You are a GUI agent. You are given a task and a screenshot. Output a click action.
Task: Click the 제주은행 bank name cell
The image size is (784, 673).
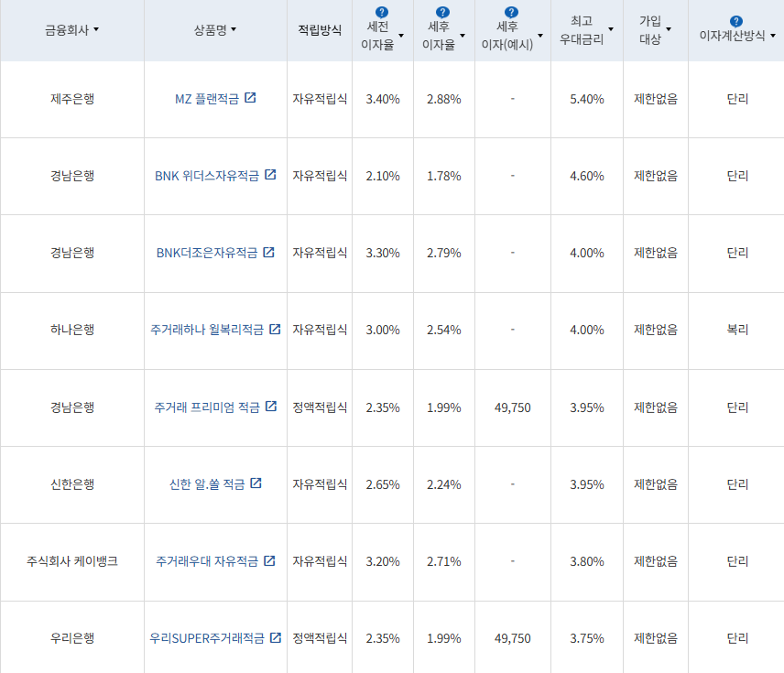71,98
